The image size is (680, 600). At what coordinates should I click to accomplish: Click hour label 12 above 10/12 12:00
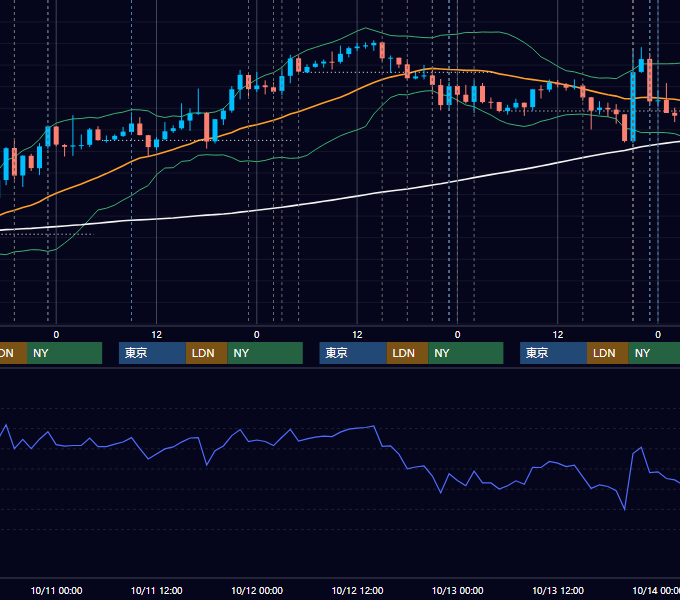tap(357, 335)
